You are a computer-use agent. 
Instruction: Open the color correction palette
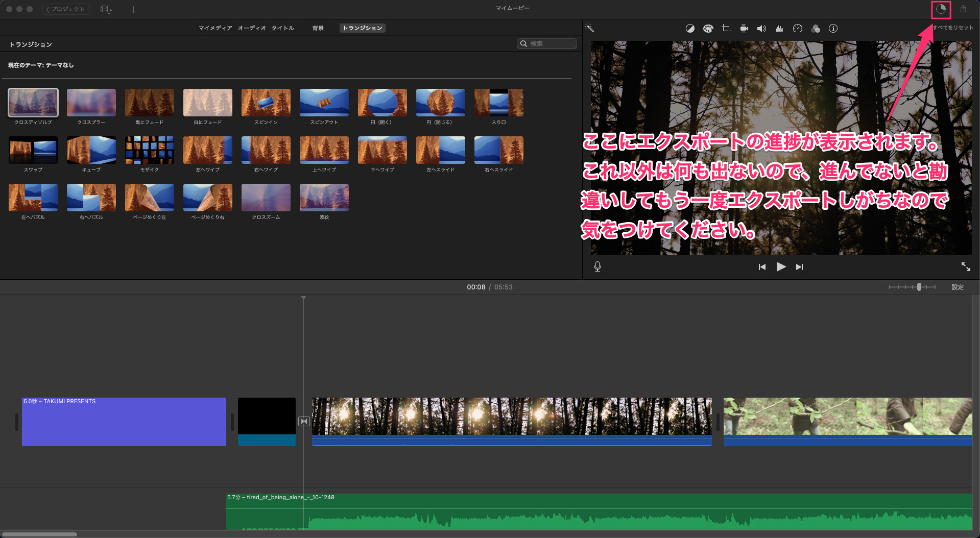click(x=708, y=29)
